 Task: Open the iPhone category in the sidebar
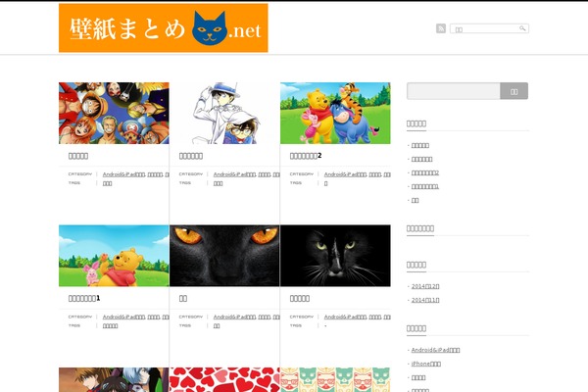[x=426, y=364]
